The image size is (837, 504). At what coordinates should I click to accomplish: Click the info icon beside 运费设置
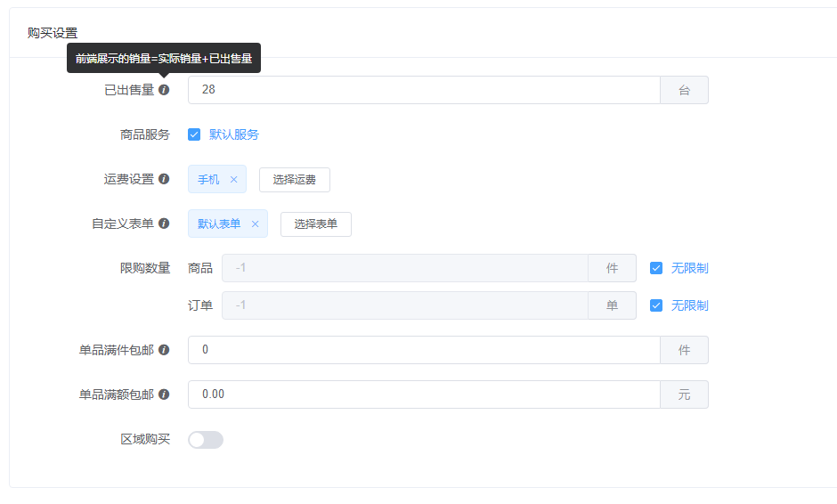tap(164, 179)
